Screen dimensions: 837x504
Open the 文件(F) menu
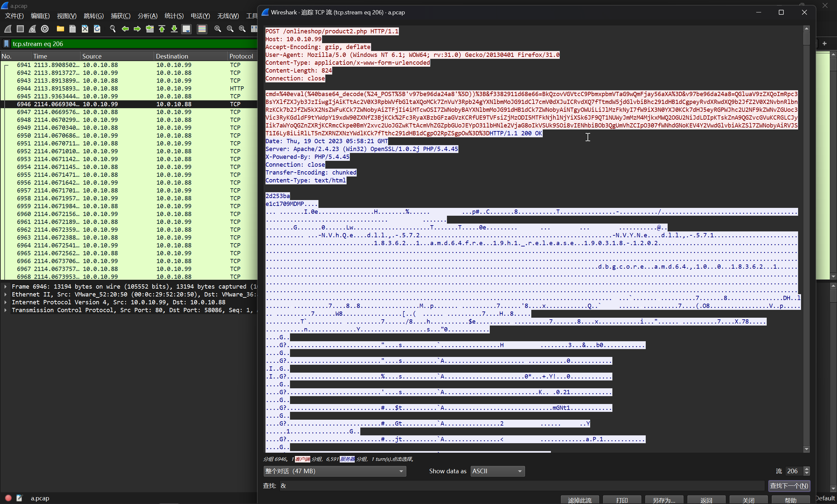click(x=14, y=16)
